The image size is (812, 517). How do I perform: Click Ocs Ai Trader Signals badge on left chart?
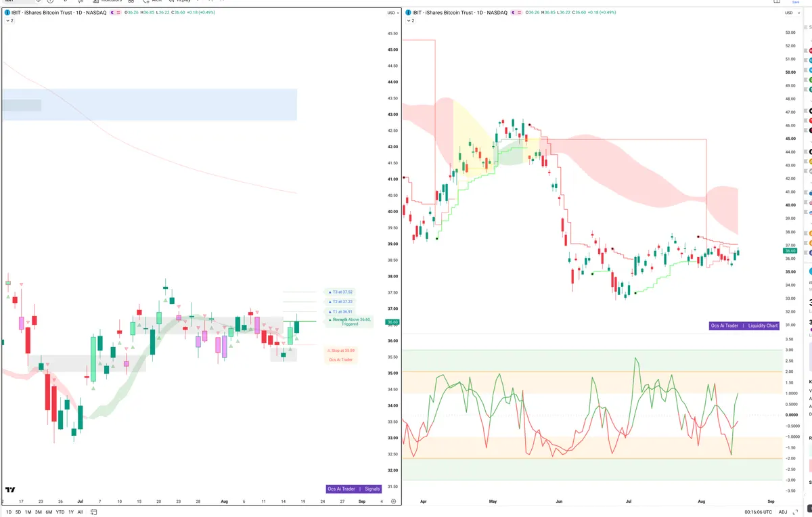(354, 489)
